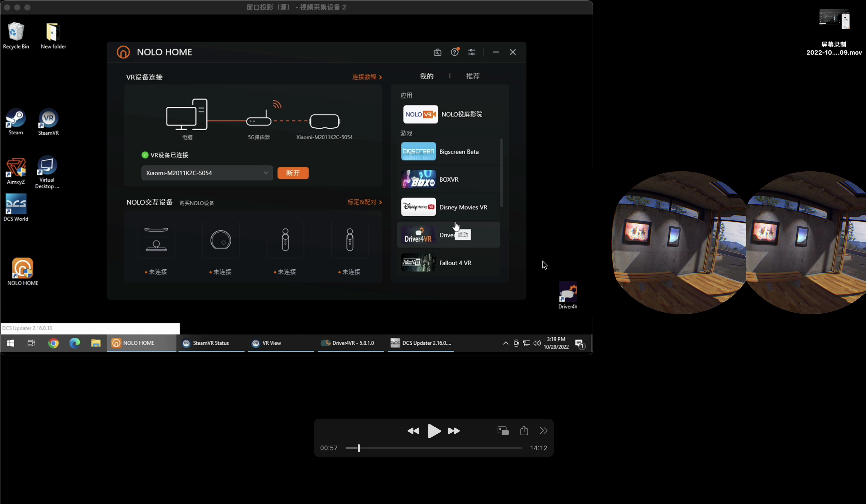Play the screen recording video
The image size is (866, 504).
tap(434, 431)
